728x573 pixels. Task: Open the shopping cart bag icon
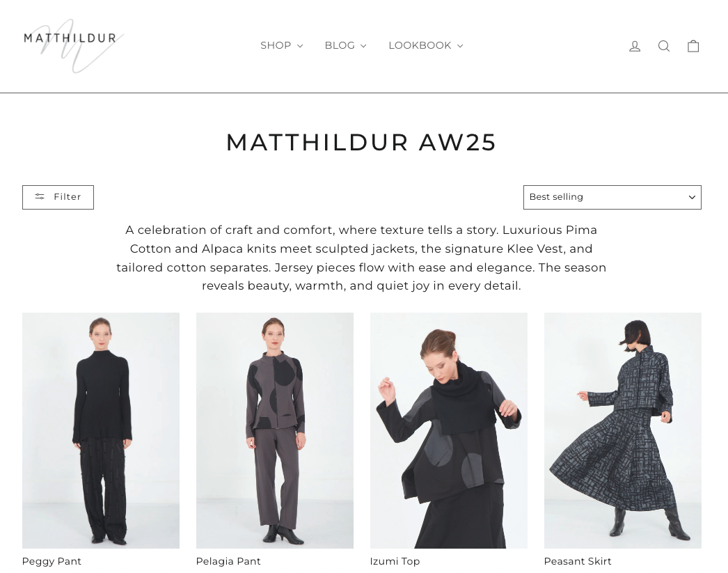(x=693, y=46)
